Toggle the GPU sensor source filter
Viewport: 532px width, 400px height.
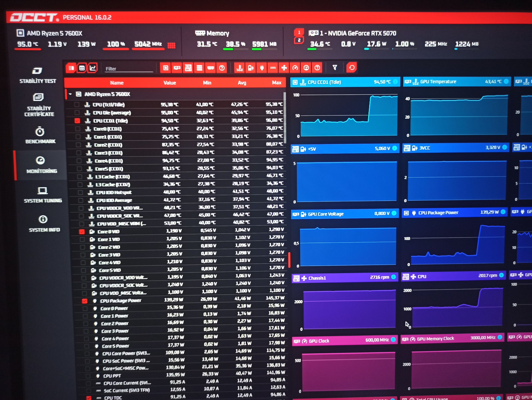177,68
